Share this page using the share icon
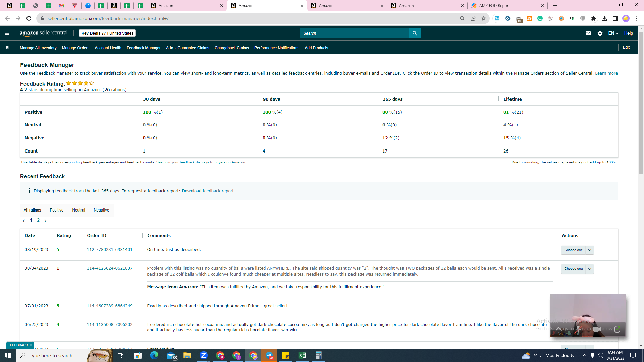Viewport: 644px width, 362px height. click(473, 18)
